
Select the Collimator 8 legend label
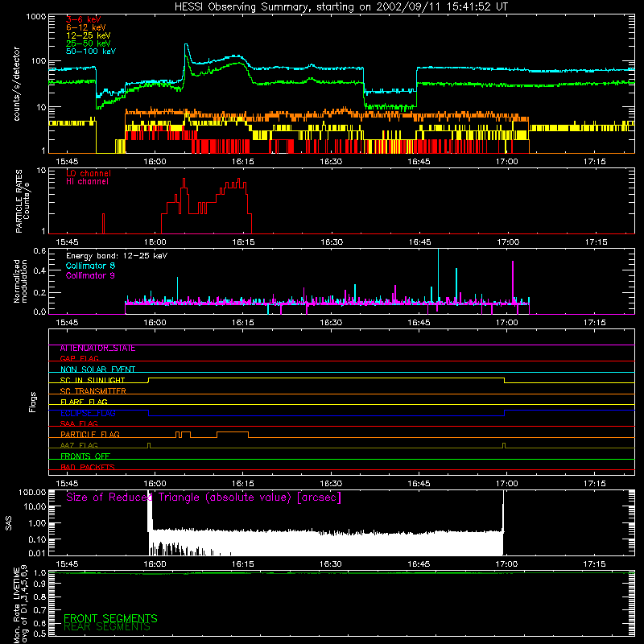90,266
